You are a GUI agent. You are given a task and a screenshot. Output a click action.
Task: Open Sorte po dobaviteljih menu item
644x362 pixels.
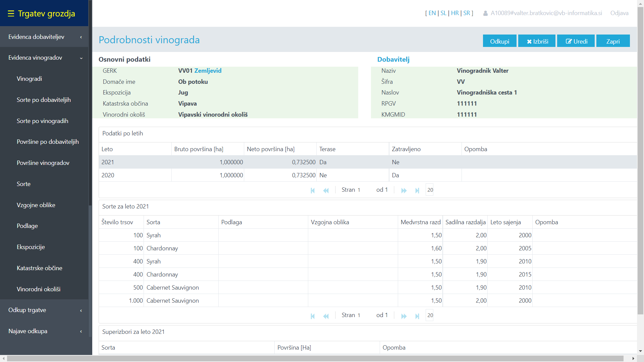point(44,100)
